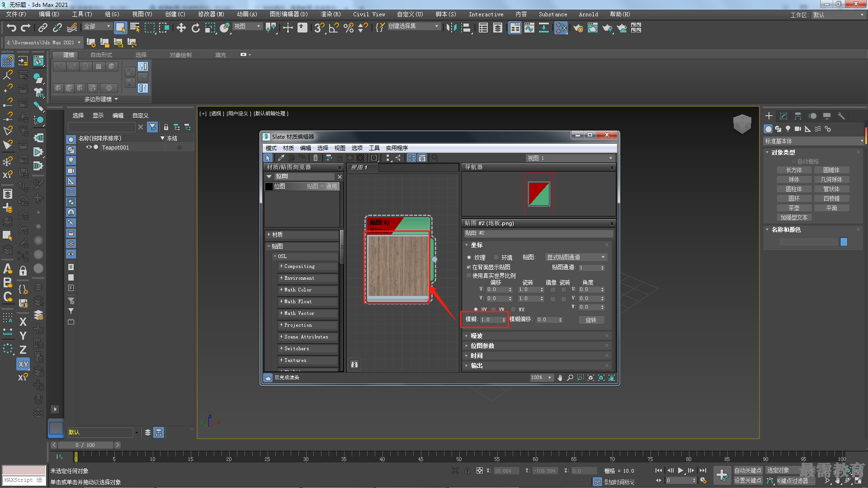Open the 渲染(R) menu
This screenshot has height=488, width=868.
pos(330,14)
